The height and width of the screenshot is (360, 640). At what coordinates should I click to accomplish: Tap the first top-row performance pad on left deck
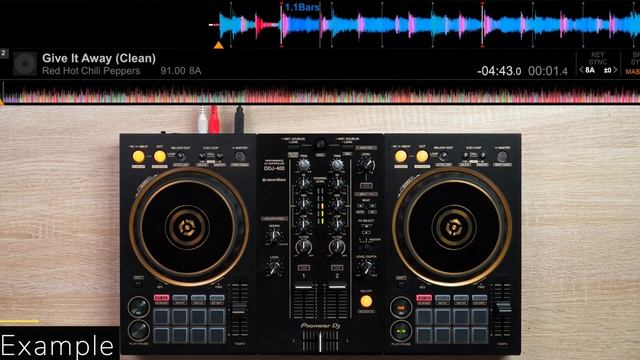(162, 316)
